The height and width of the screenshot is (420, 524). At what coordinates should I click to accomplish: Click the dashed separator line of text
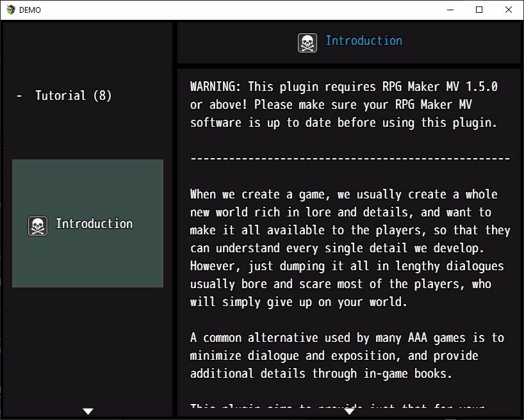350,158
